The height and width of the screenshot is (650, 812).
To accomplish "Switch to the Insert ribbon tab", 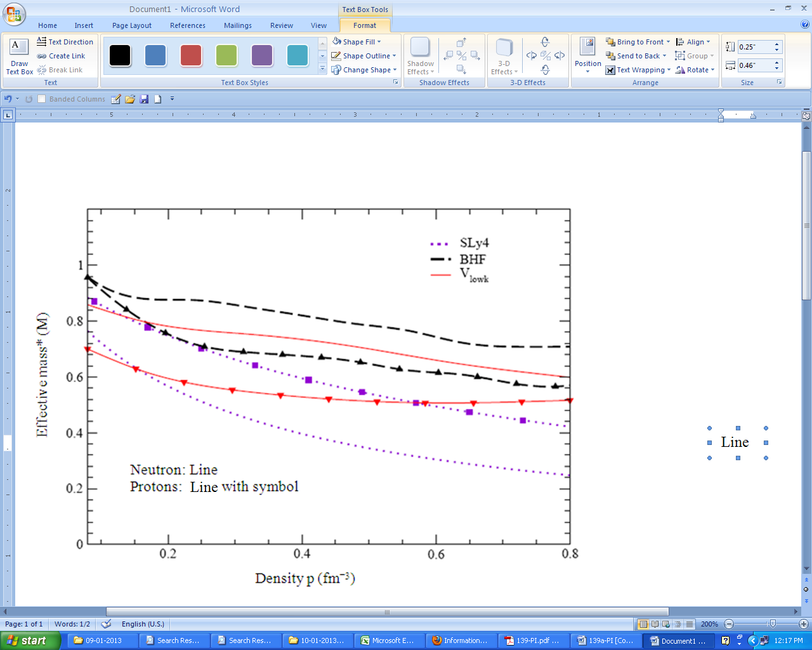I will coord(84,25).
